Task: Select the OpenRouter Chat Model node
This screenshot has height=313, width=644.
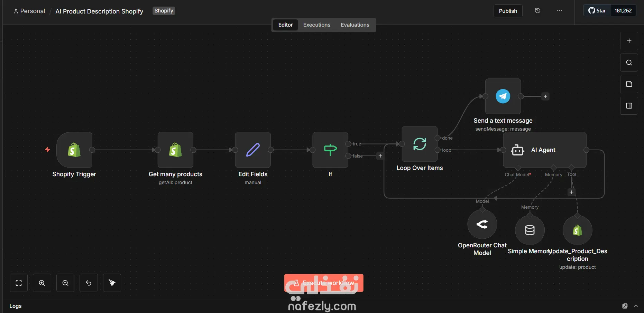Action: click(482, 224)
